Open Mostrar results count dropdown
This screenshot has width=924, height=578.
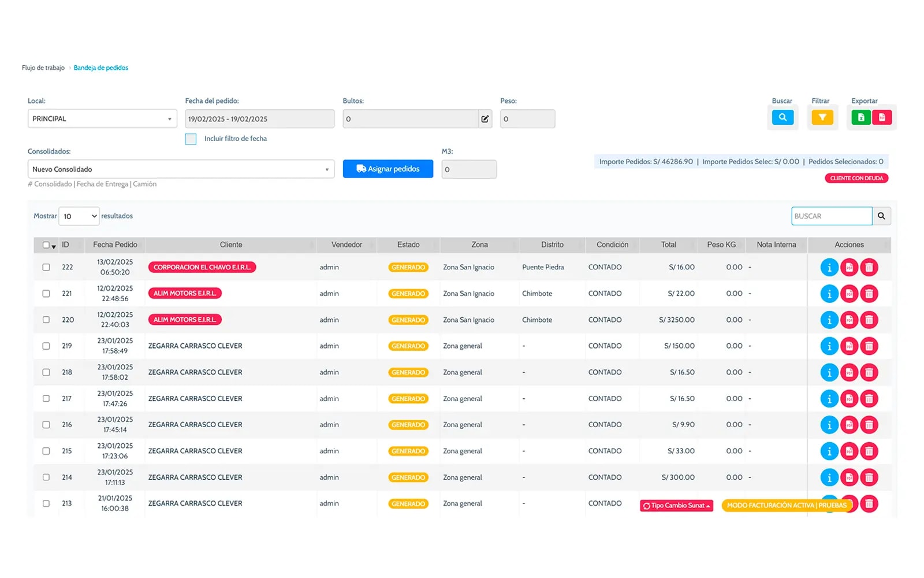79,216
